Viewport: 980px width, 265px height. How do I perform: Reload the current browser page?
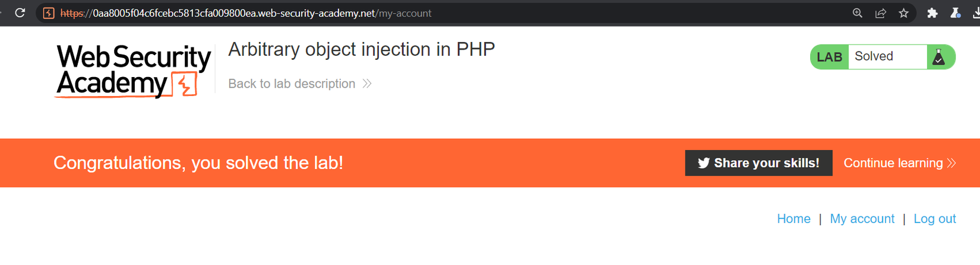click(x=20, y=13)
